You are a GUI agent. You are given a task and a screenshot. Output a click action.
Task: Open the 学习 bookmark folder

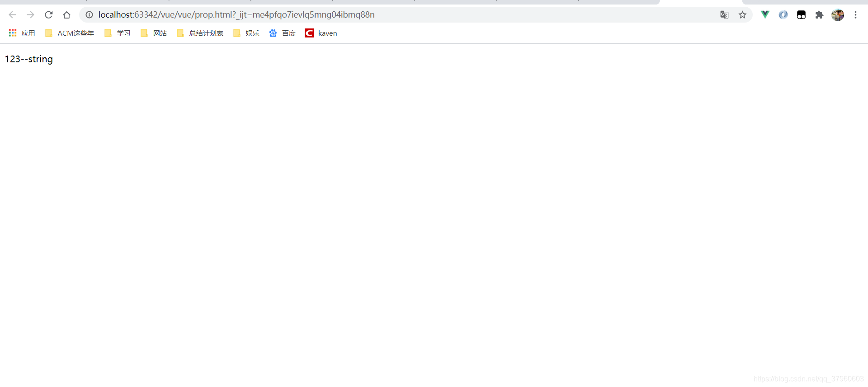(x=118, y=33)
